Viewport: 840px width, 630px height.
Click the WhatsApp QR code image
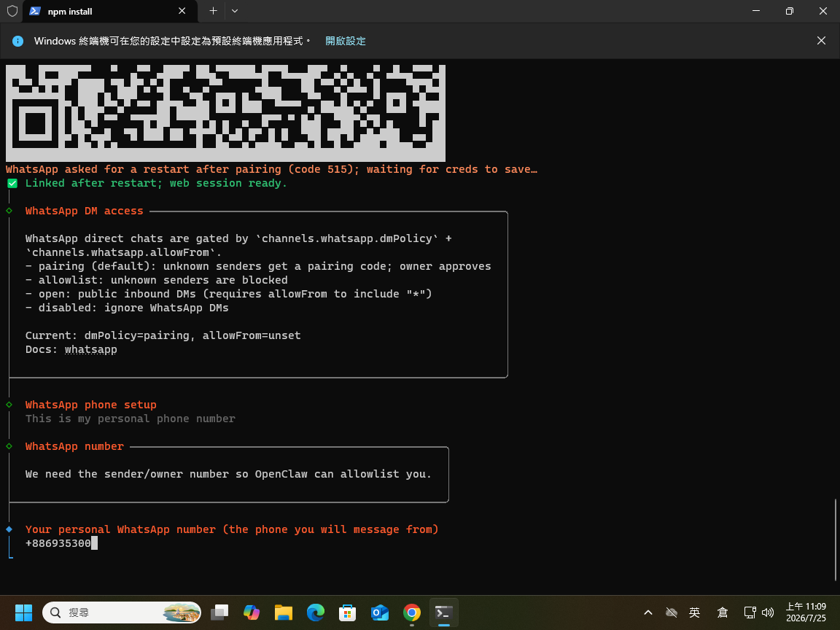point(225,112)
